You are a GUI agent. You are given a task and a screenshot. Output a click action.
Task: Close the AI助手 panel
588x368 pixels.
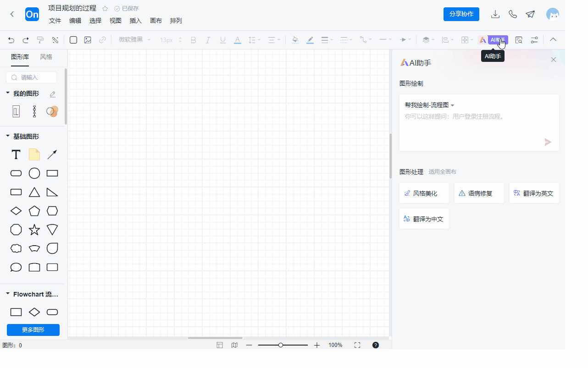(x=554, y=60)
